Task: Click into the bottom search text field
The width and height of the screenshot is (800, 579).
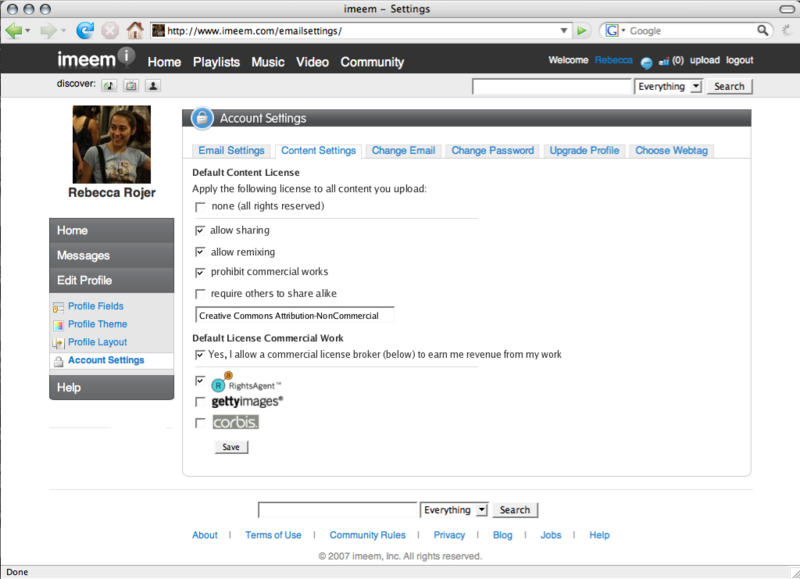Action: click(338, 510)
